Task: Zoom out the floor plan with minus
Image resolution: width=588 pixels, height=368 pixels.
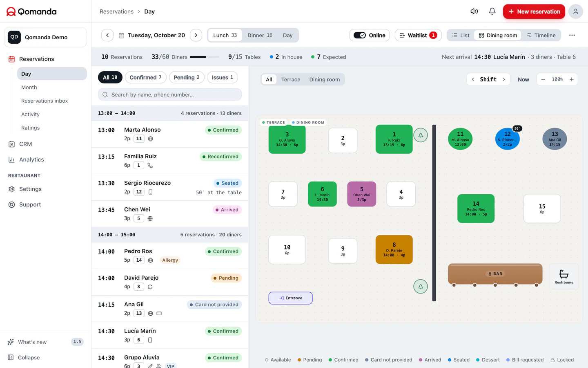Action: click(543, 79)
